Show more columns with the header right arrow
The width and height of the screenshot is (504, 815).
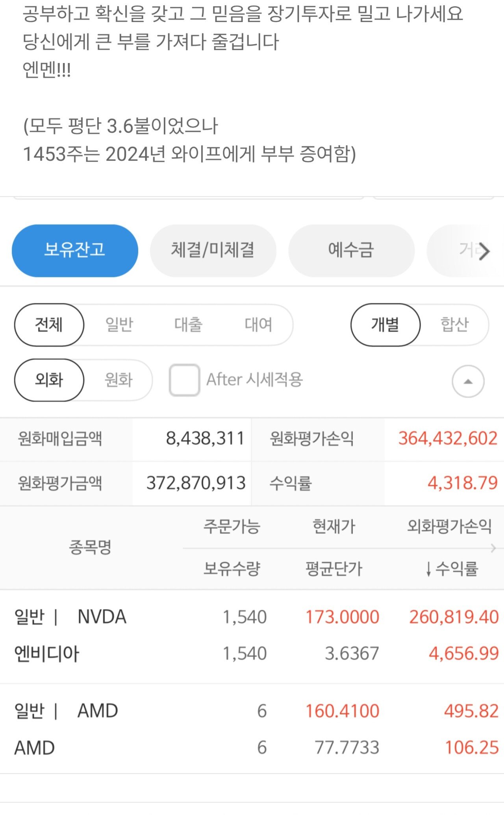[x=493, y=548]
